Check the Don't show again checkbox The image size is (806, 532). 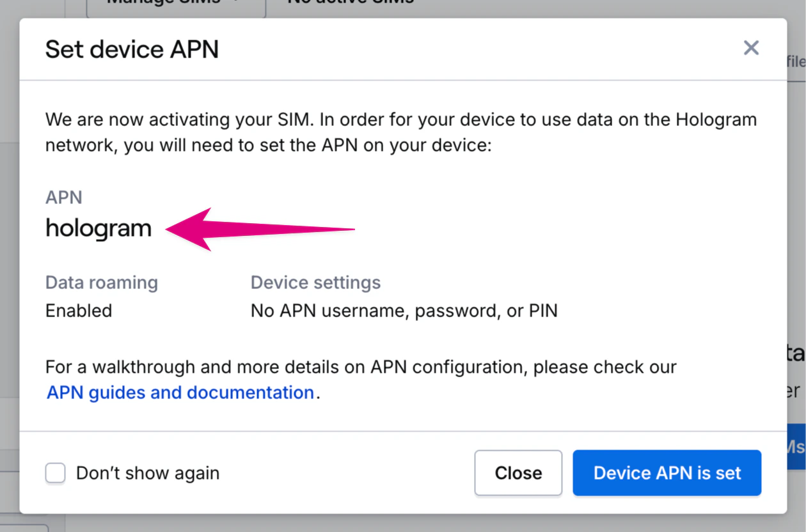[56, 473]
